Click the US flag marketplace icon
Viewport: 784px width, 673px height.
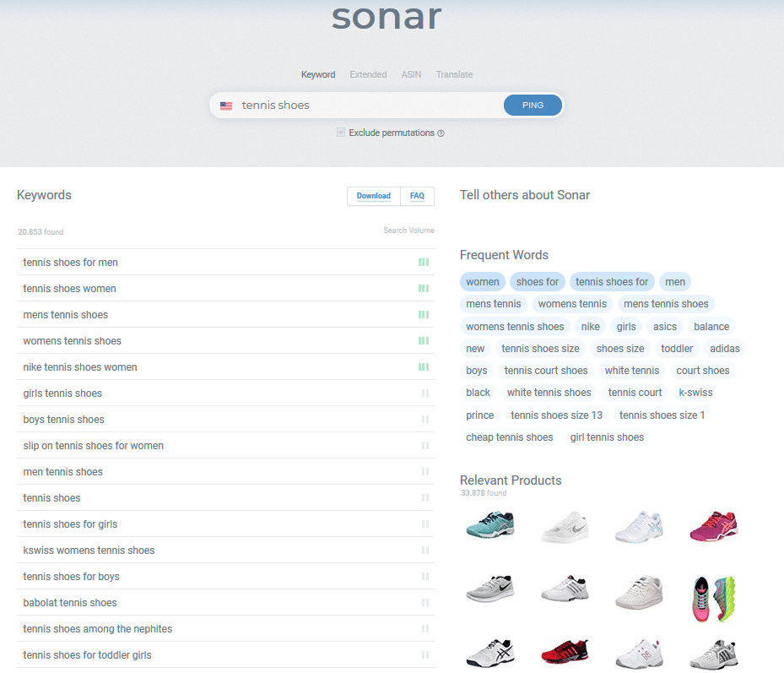(226, 106)
